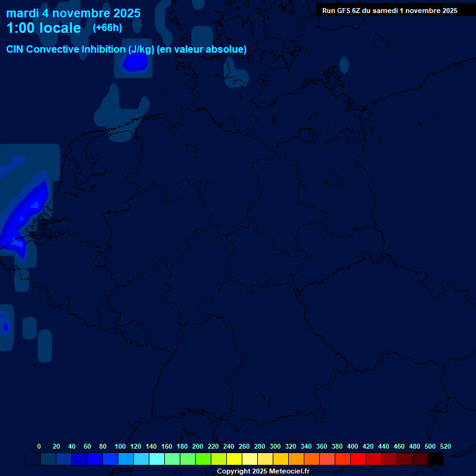Click the '1:00 locale' time label
The image size is (476, 476).
(x=44, y=28)
